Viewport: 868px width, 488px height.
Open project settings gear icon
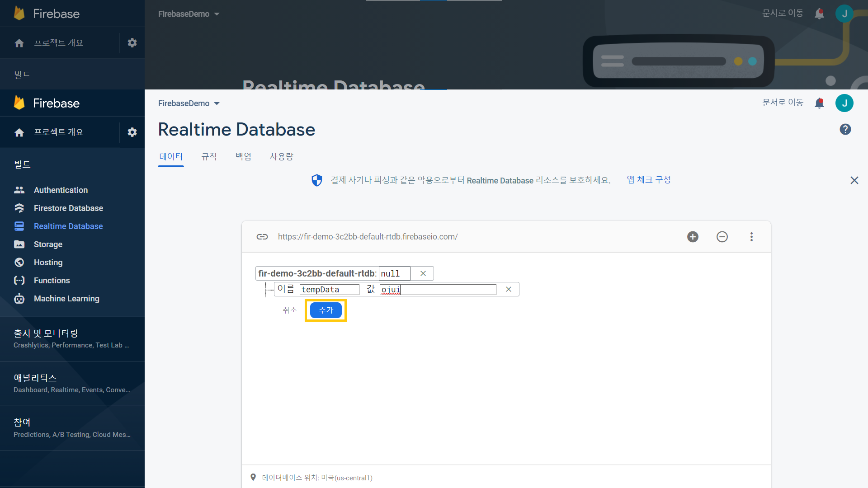coord(132,132)
